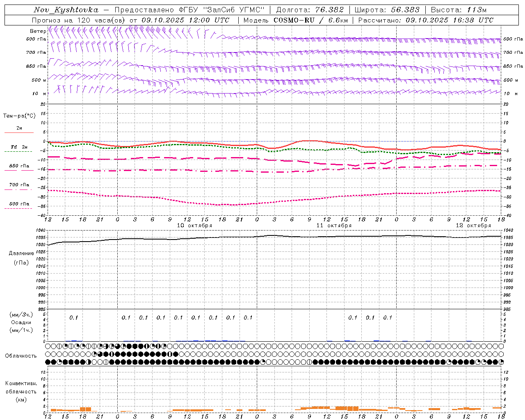The image size is (525, 420).
Task: Click the Долгота: 76.382 header field
Action: [x=310, y=10]
